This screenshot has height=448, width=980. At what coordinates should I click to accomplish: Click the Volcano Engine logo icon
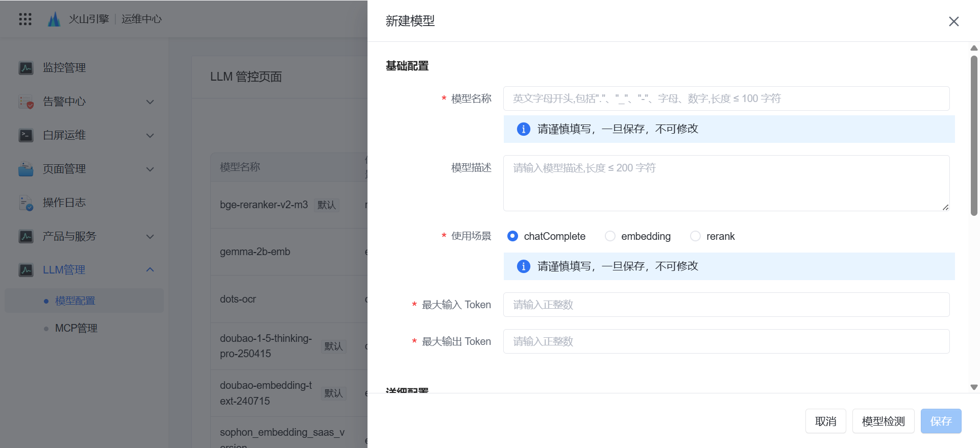(54, 19)
